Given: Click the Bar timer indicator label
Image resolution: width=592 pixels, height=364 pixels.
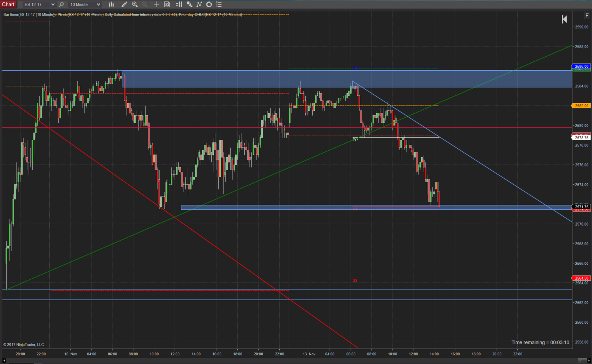Looking at the screenshot, I should tap(29, 15).
